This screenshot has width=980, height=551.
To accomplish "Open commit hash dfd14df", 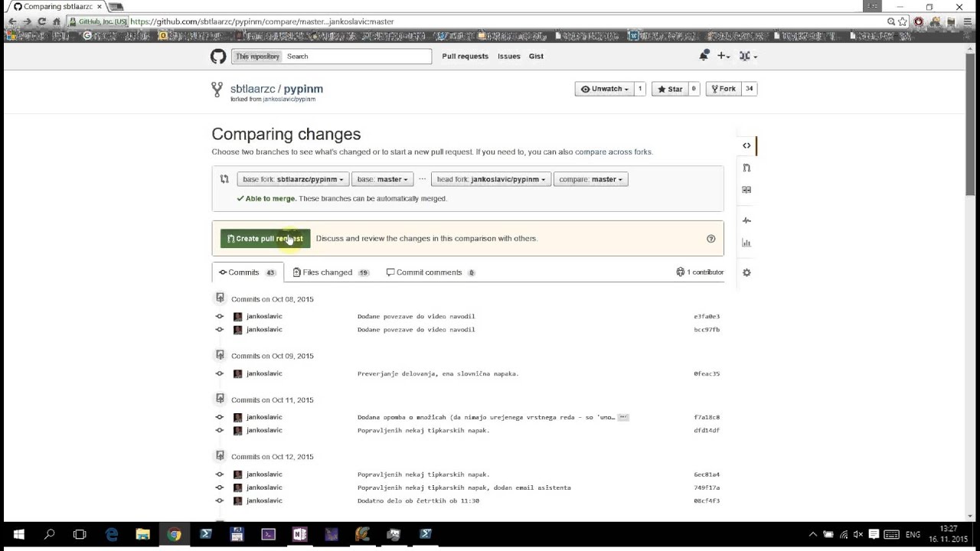I will tap(707, 431).
